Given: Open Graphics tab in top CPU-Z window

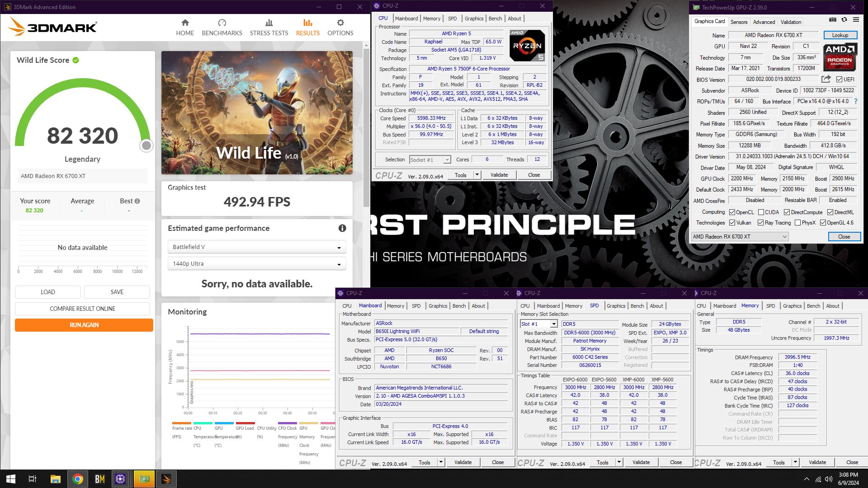Looking at the screenshot, I should tap(474, 19).
